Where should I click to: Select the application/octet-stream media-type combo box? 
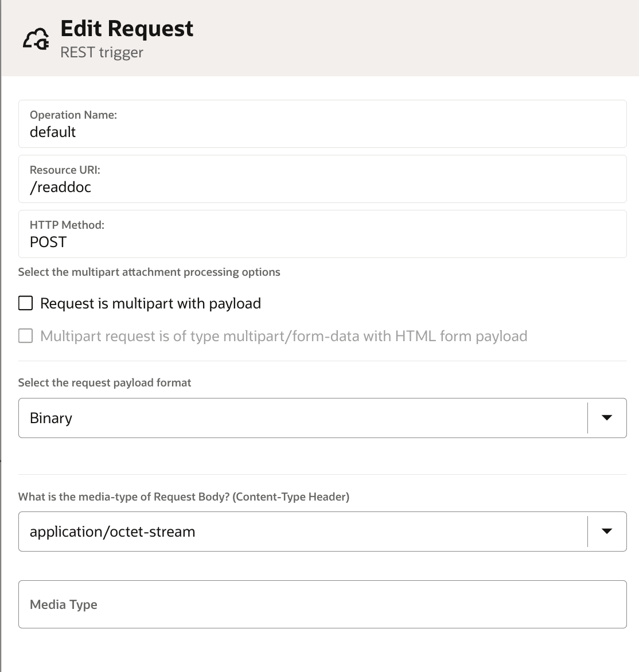(322, 532)
